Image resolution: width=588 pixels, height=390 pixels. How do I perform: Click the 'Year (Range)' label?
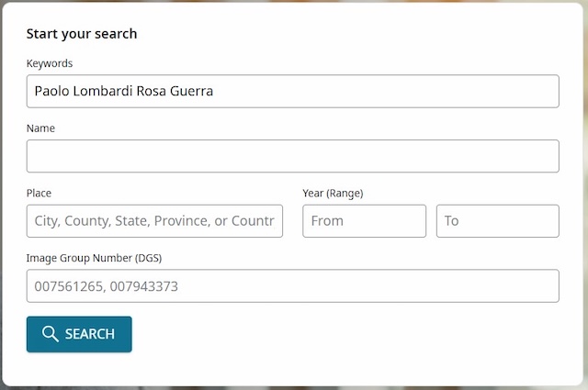tap(333, 193)
